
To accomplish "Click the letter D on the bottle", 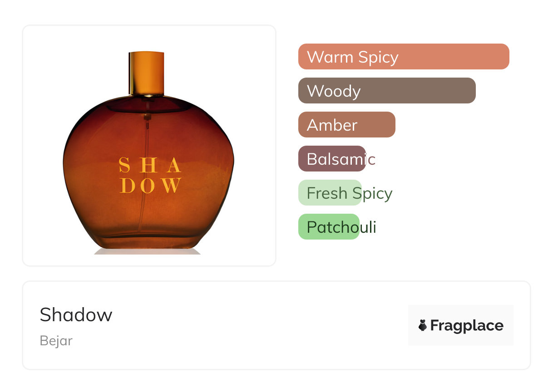I will pos(127,186).
